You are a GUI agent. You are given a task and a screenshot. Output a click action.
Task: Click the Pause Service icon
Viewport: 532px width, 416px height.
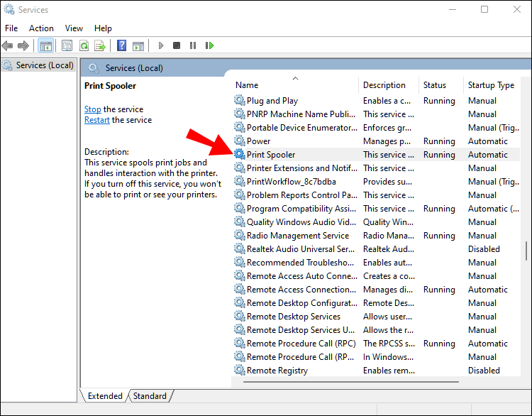(193, 45)
